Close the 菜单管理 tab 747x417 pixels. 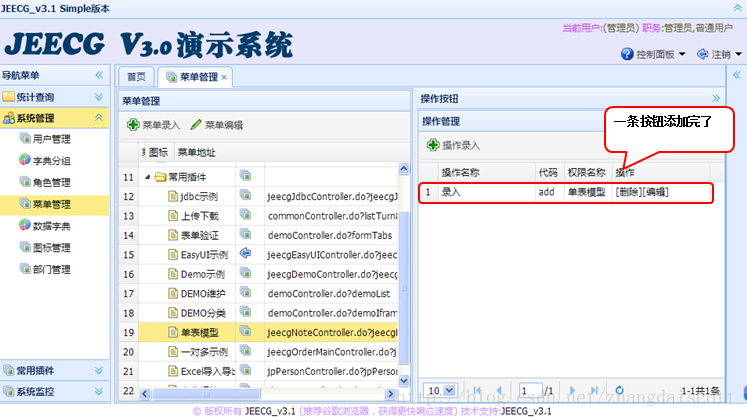pyautogui.click(x=224, y=77)
